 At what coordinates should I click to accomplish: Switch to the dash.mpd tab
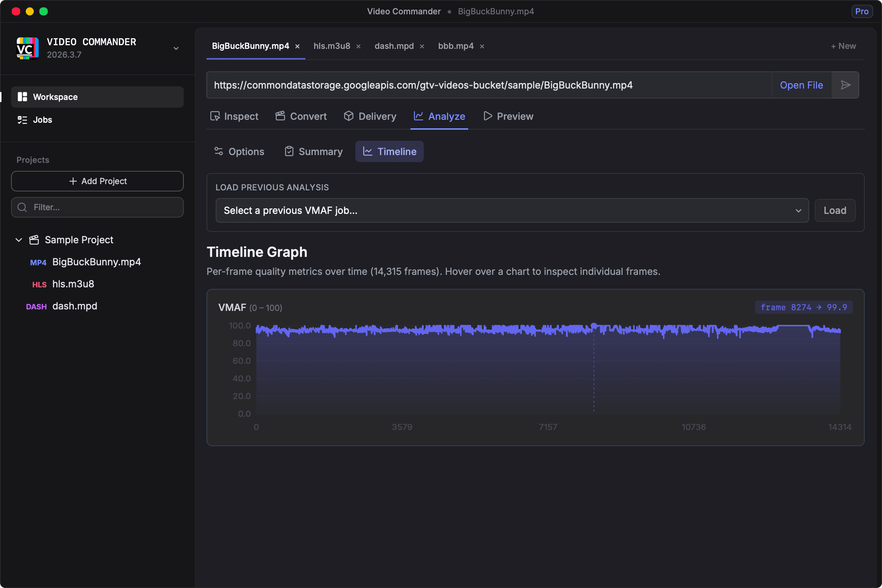click(x=394, y=46)
